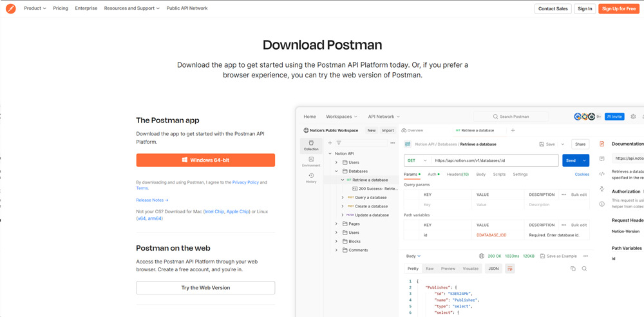Open the Workspaces dropdown in the app
The width and height of the screenshot is (644, 317).
pyautogui.click(x=341, y=117)
